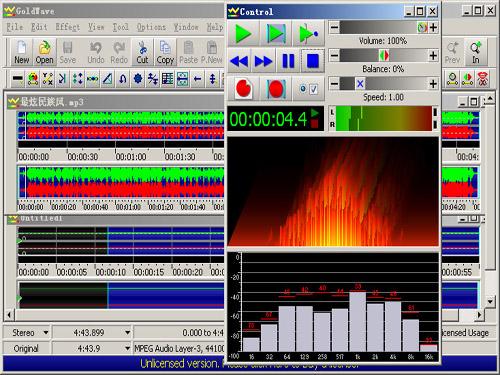Open the Stereo channel dropdown in status bar

(x=46, y=333)
